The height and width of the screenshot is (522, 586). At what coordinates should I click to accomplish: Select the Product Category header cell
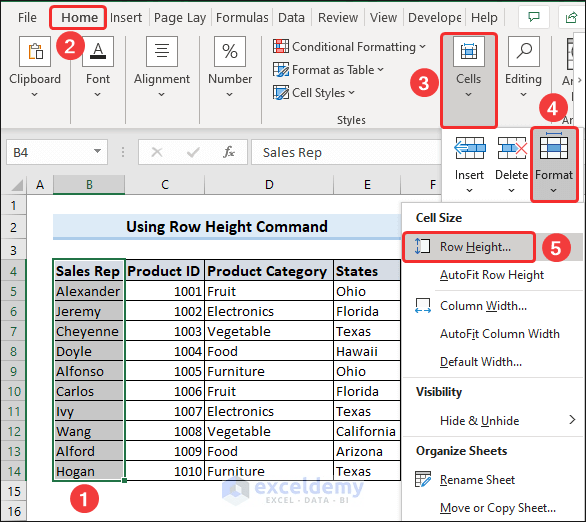click(x=269, y=271)
